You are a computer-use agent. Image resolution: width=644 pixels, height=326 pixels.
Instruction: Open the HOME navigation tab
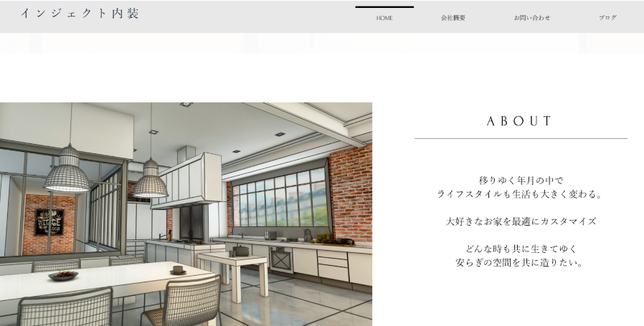(384, 18)
